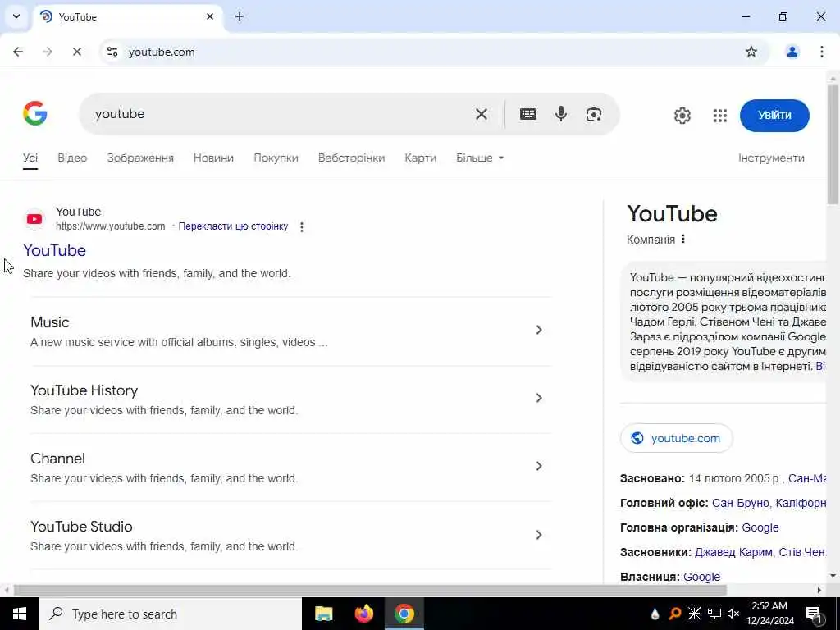Open Сан-Бруно headquarters link
The height and width of the screenshot is (630, 840).
tap(741, 503)
